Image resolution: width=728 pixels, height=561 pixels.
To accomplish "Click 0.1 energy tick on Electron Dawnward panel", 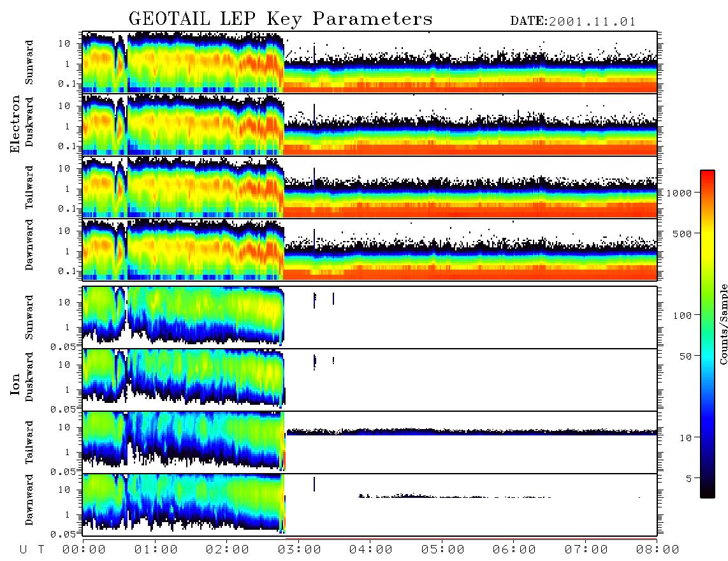I will pyautogui.click(x=69, y=271).
